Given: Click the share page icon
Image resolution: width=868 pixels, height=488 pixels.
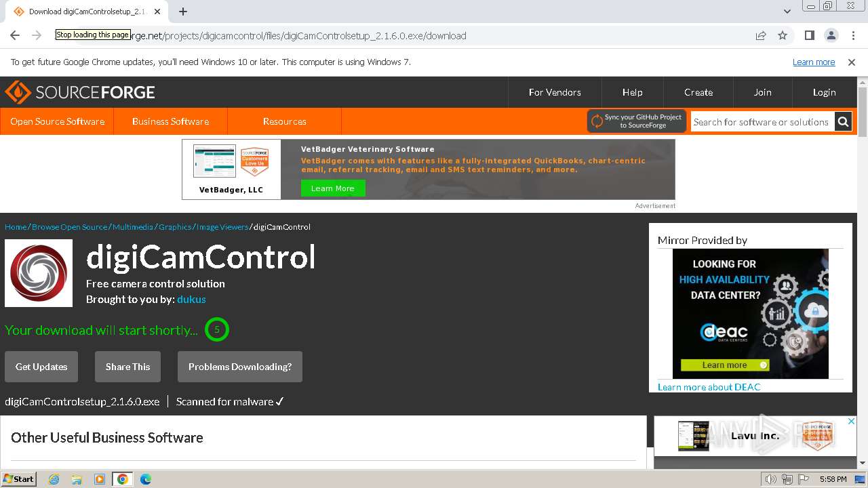Looking at the screenshot, I should (x=761, y=35).
